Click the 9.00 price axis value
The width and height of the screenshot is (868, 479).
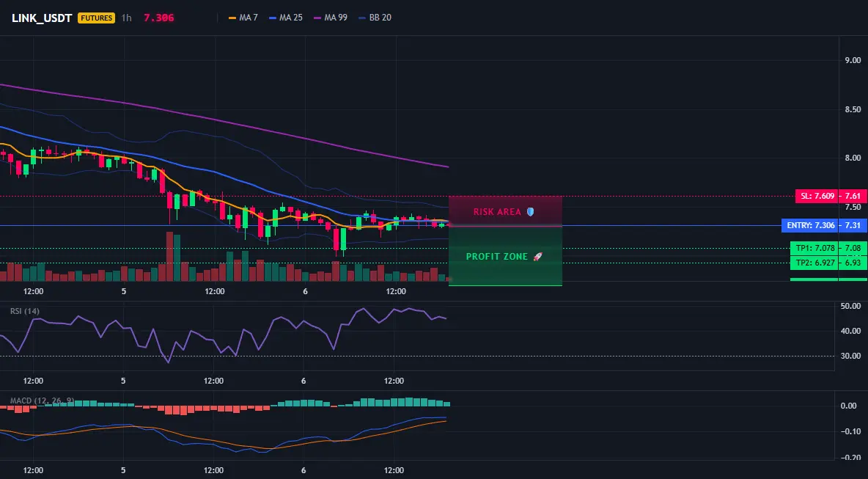click(853, 60)
